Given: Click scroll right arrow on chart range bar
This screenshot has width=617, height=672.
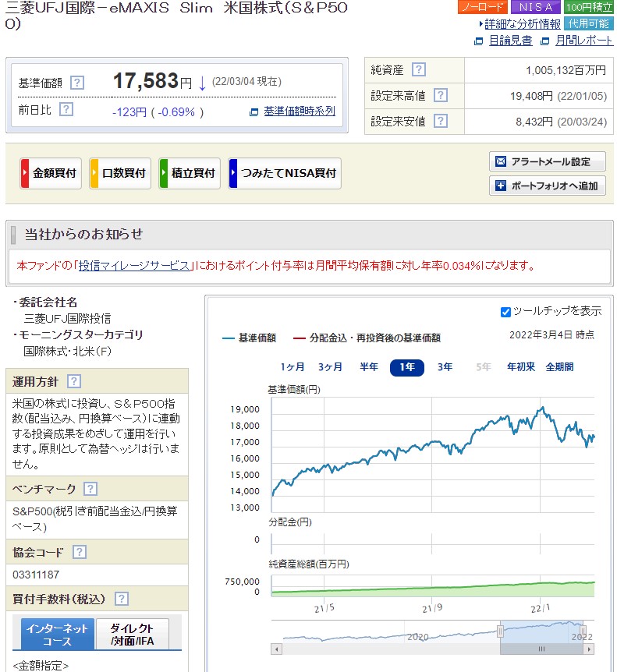Looking at the screenshot, I should (x=589, y=649).
